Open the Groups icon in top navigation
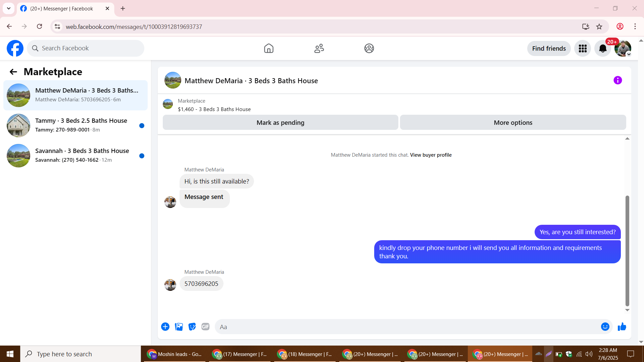644x362 pixels. click(369, 48)
